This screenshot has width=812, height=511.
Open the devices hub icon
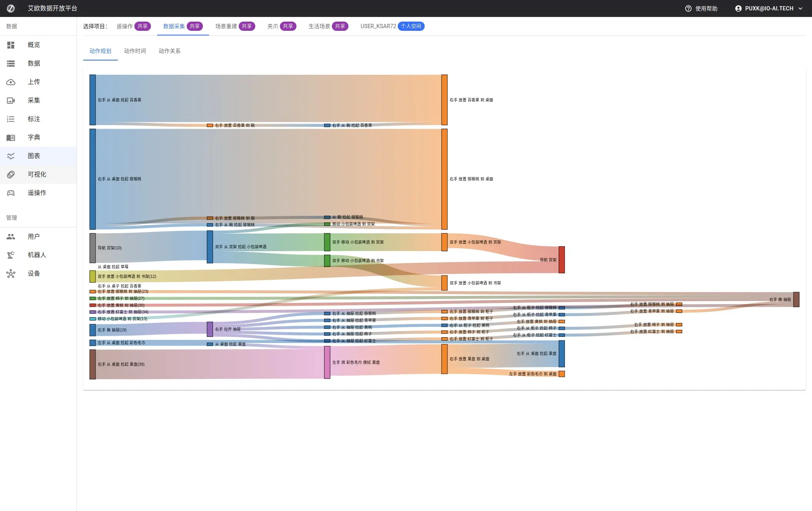click(11, 274)
